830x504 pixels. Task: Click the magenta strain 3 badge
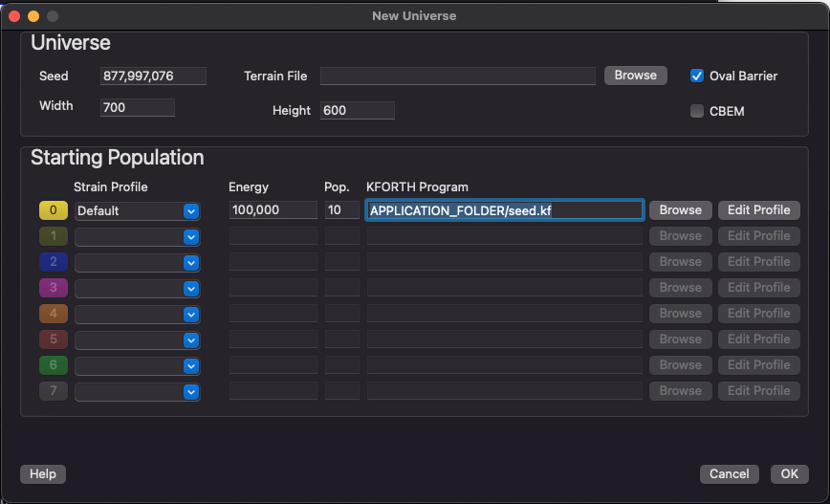(x=54, y=288)
